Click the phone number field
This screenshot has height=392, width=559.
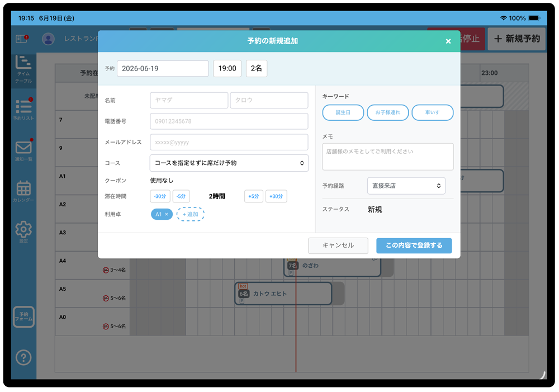(x=229, y=121)
